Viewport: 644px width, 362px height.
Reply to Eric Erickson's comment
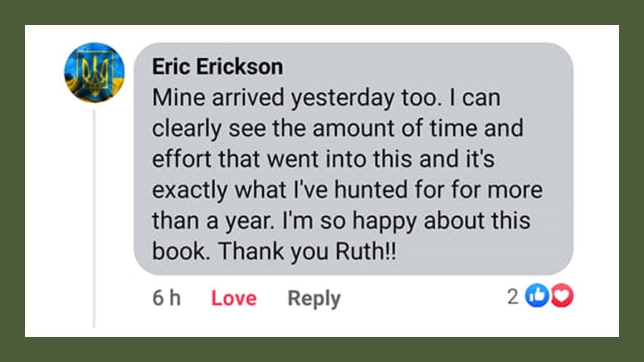[x=314, y=298]
